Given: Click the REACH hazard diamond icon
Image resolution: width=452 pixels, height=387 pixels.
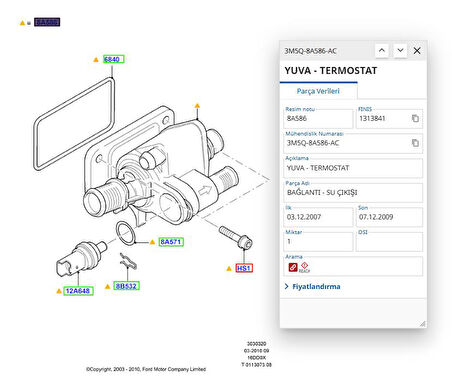Looking at the screenshot, I should [x=304, y=267].
